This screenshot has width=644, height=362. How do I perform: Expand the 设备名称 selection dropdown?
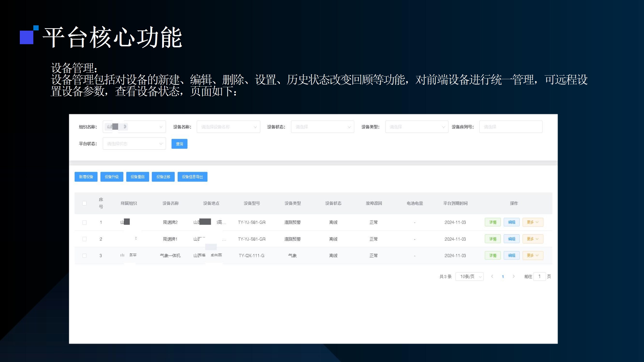click(x=228, y=127)
